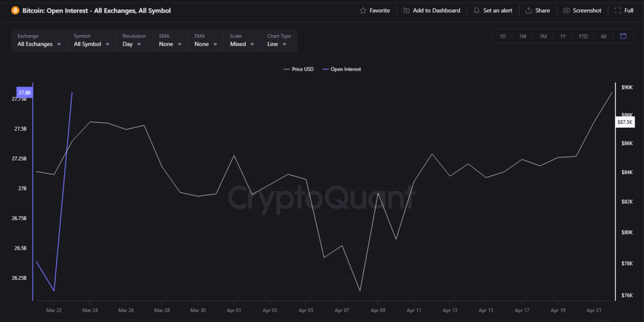The width and height of the screenshot is (644, 322).
Task: Open the SMA dropdown
Action: 170,44
